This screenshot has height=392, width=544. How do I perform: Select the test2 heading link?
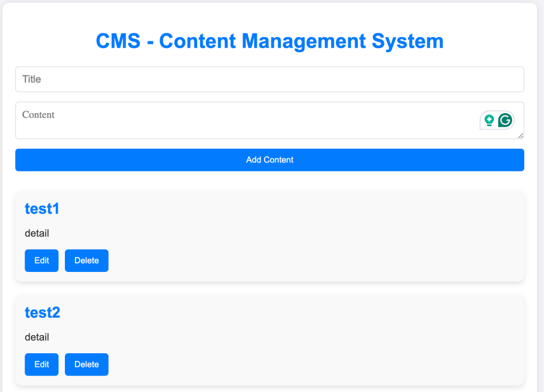click(42, 312)
